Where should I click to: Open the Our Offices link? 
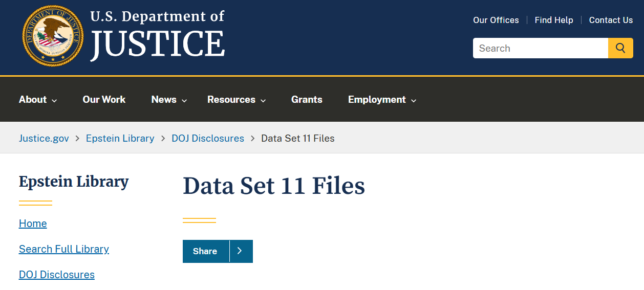tap(496, 20)
